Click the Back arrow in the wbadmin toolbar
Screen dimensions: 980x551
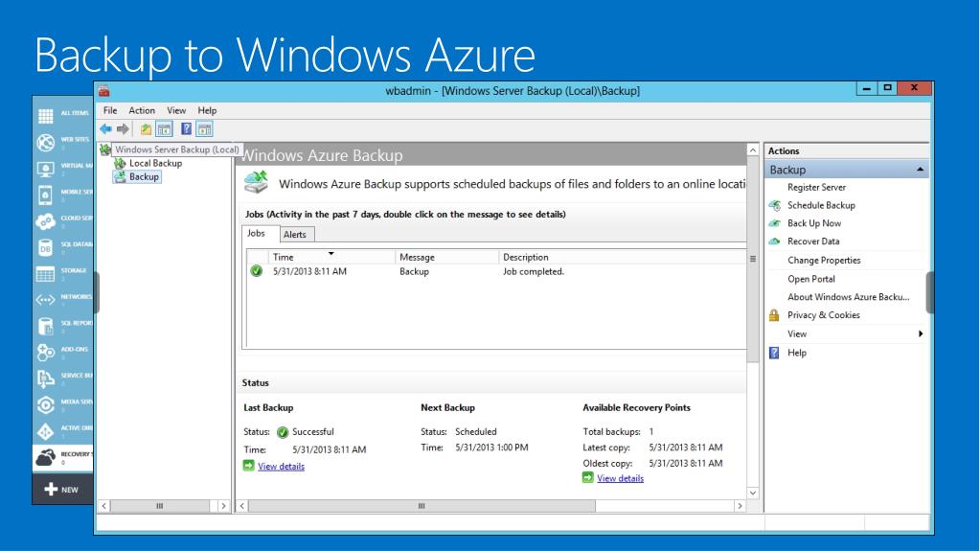click(105, 129)
